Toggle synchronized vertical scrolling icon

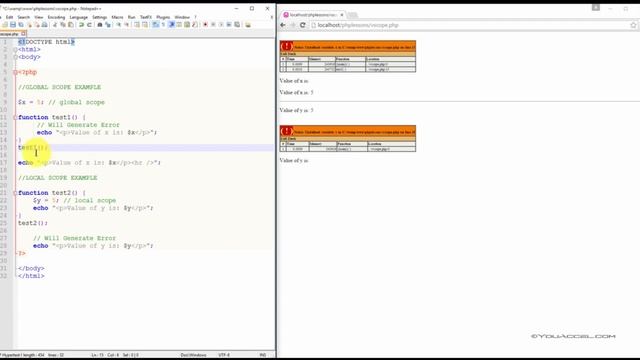(136, 25)
